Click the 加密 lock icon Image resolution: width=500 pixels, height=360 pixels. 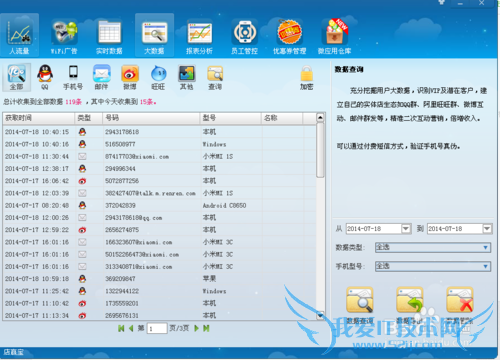tap(307, 77)
